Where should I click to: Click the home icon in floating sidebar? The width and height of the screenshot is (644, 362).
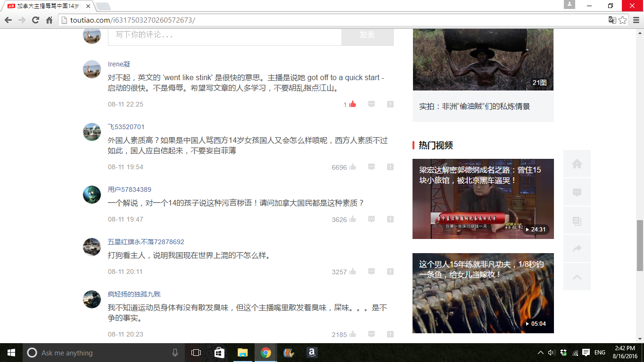coord(577,164)
